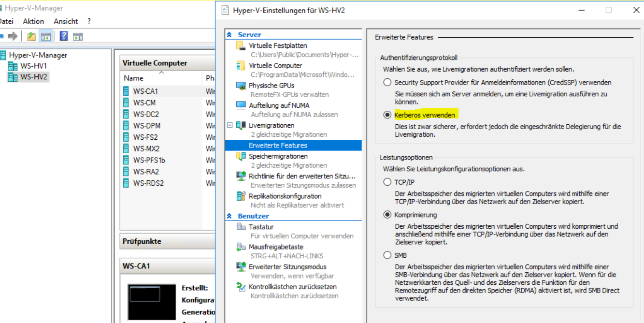Click the Aufteilung auf NUMA icon
The height and width of the screenshot is (323, 644).
[x=241, y=105]
